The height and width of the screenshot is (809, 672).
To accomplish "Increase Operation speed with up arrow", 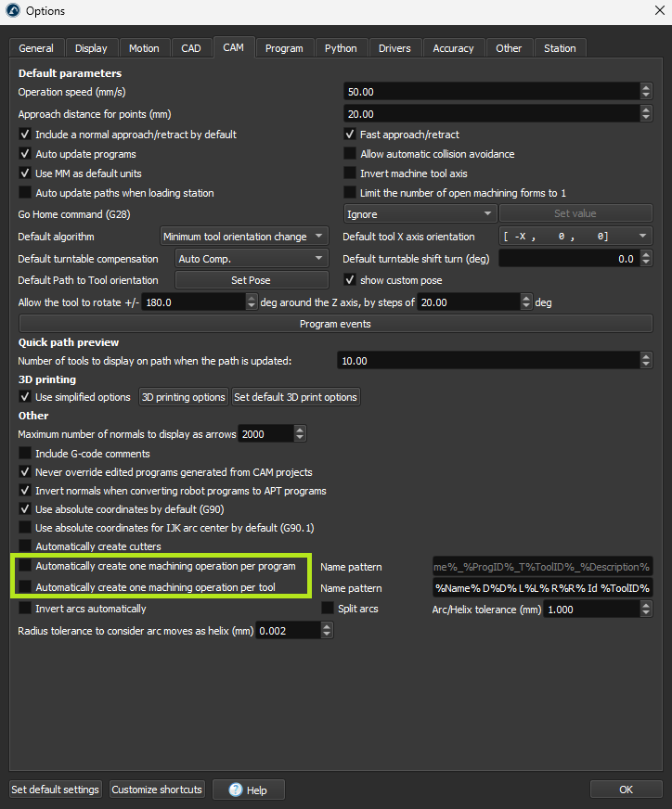I will pyautogui.click(x=646, y=87).
